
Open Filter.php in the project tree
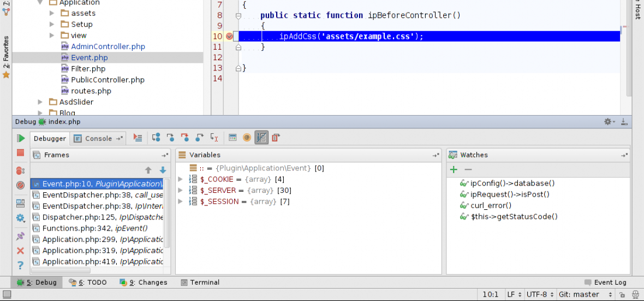(88, 69)
